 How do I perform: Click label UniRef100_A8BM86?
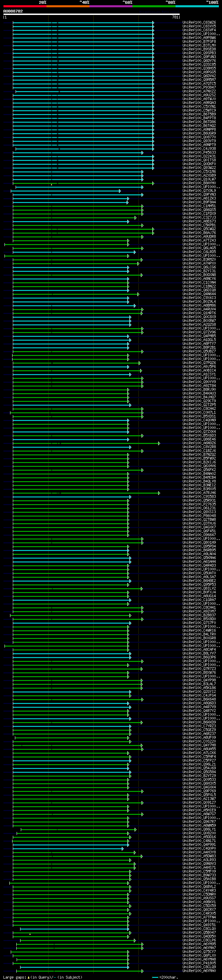pyautogui.click(x=199, y=306)
